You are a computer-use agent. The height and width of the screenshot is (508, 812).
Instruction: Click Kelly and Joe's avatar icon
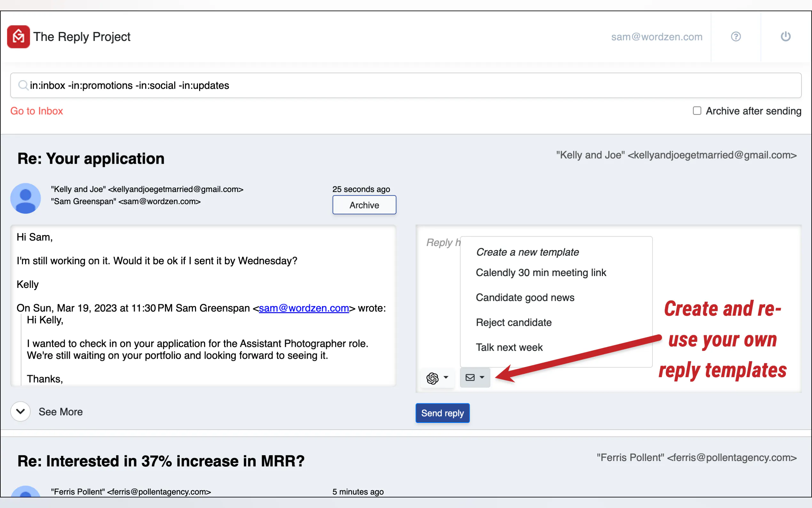pos(26,198)
